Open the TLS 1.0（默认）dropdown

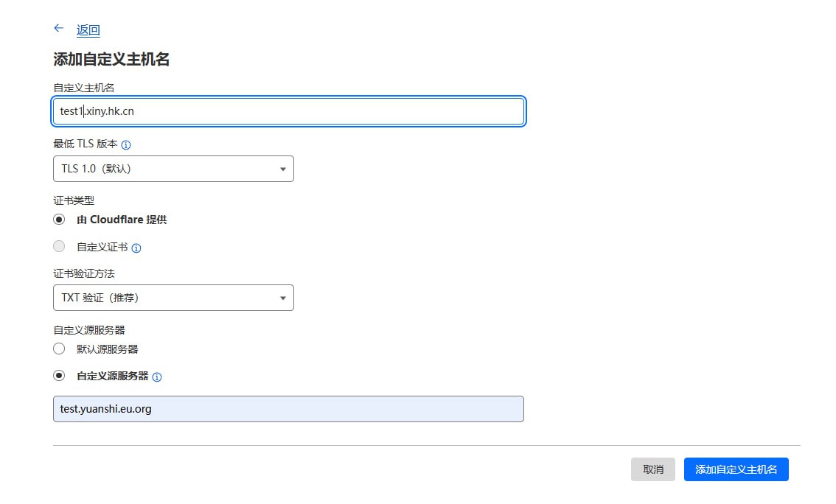pos(173,169)
